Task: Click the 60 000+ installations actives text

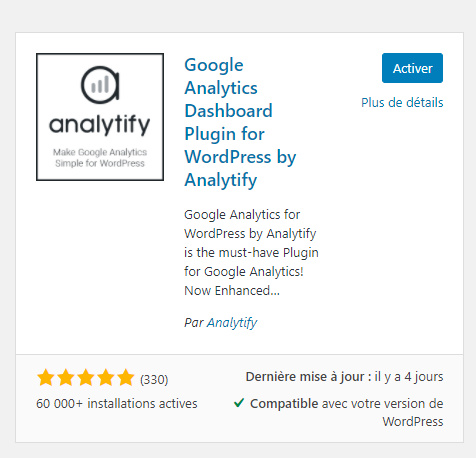Action: 117,404
